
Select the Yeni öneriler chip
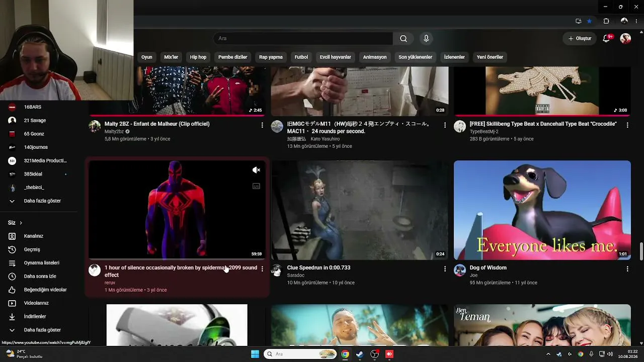[x=490, y=57]
